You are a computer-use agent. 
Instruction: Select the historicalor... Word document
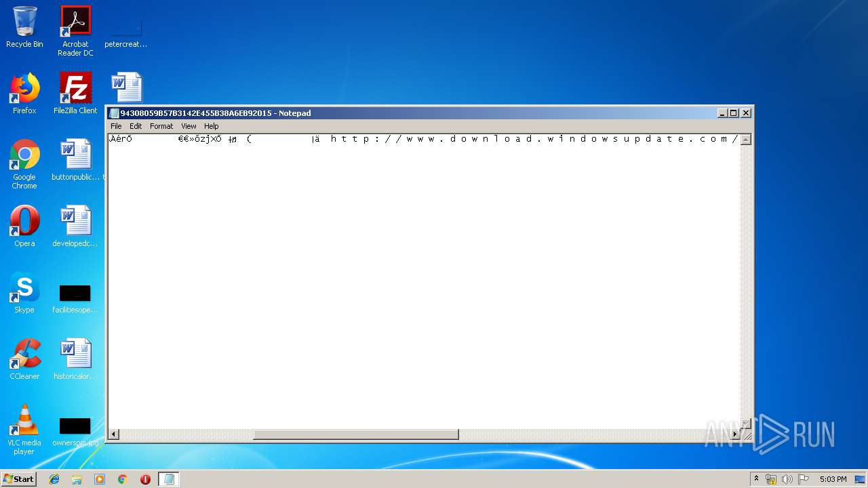75,359
